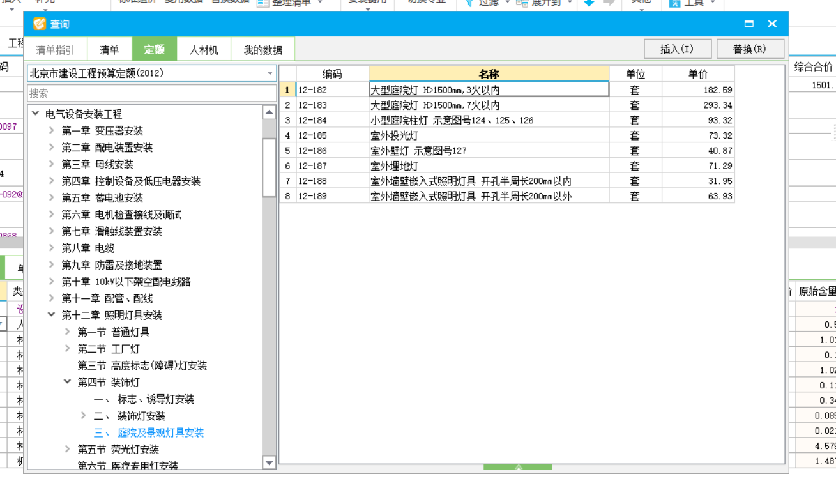Select row 12-186 室外壁灯

click(x=507, y=151)
